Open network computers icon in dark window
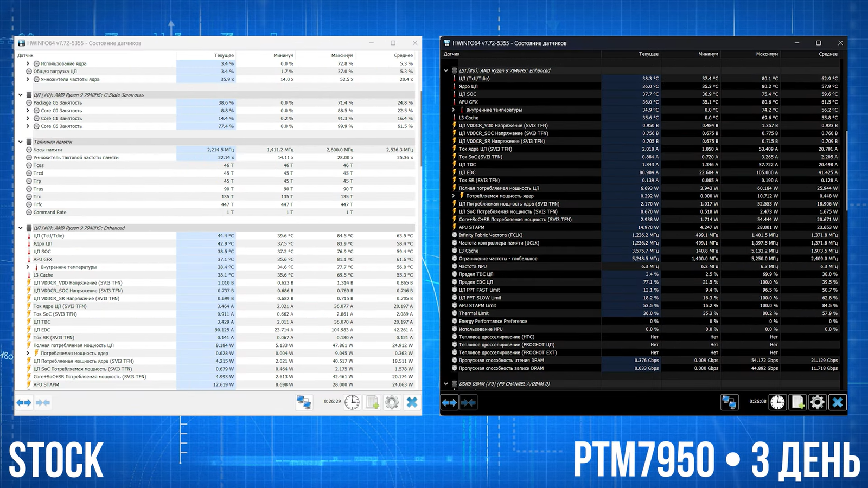 [x=729, y=402]
